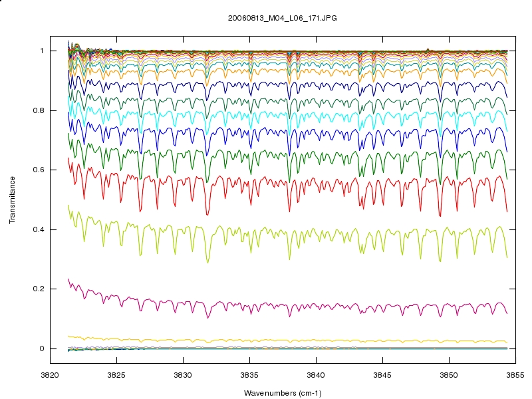Click the x-axis tick label "3825"
This screenshot has height=399, width=532.
coord(116,375)
